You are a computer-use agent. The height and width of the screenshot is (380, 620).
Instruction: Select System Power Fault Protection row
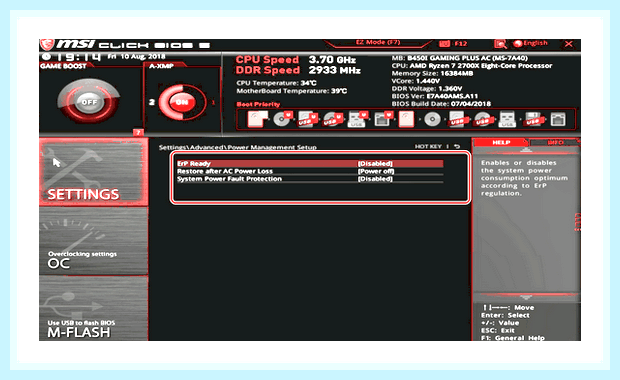(x=310, y=179)
